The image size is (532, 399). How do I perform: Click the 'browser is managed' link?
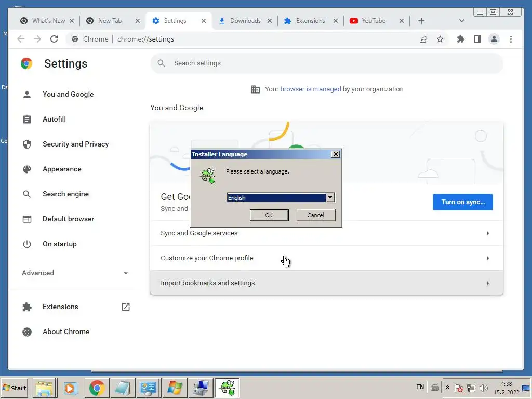[311, 89]
